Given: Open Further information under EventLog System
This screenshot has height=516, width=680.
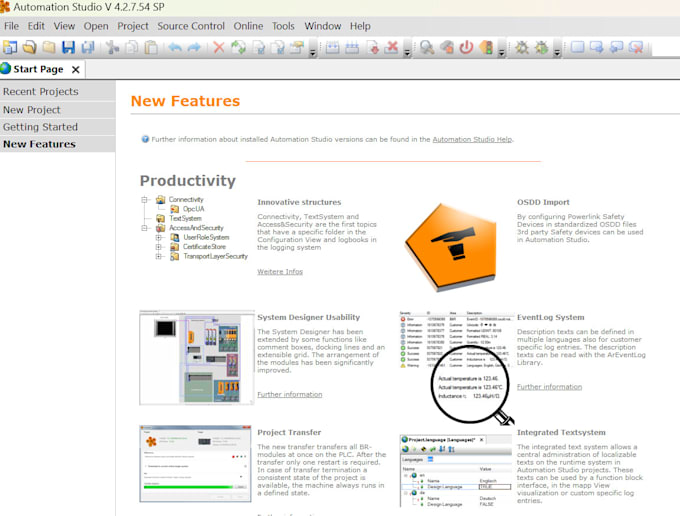Looking at the screenshot, I should pos(549,386).
